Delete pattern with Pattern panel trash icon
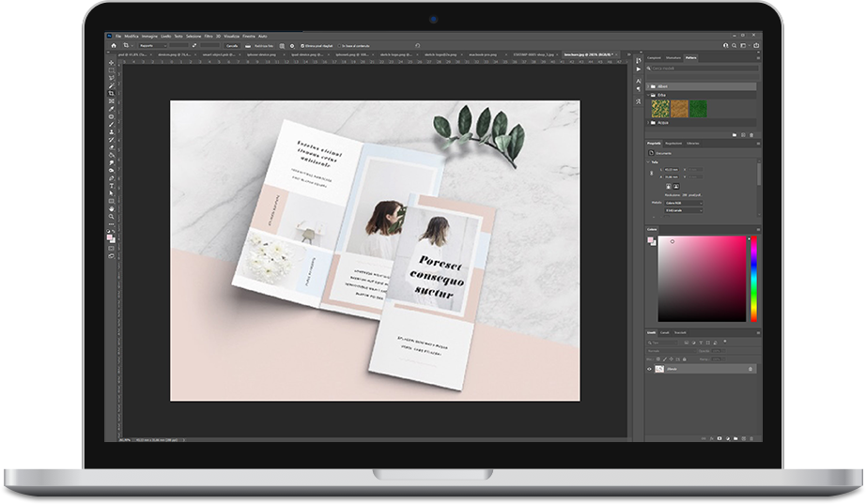 click(x=751, y=135)
